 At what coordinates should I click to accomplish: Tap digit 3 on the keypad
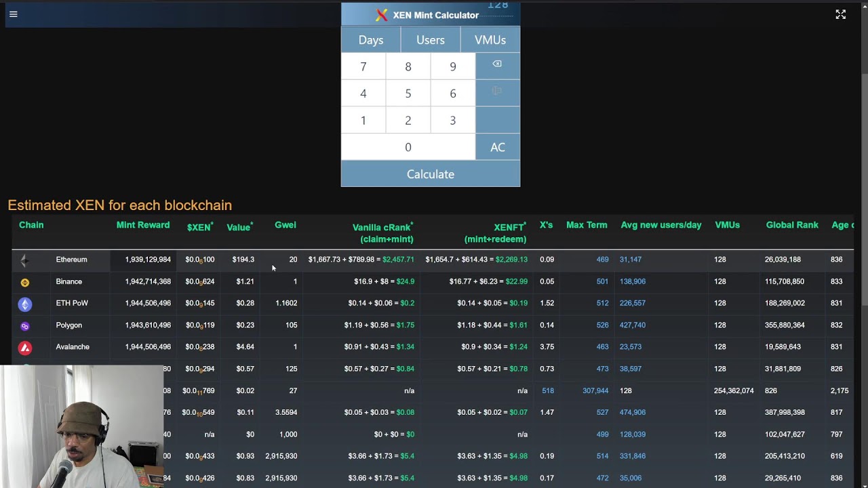[x=453, y=121]
